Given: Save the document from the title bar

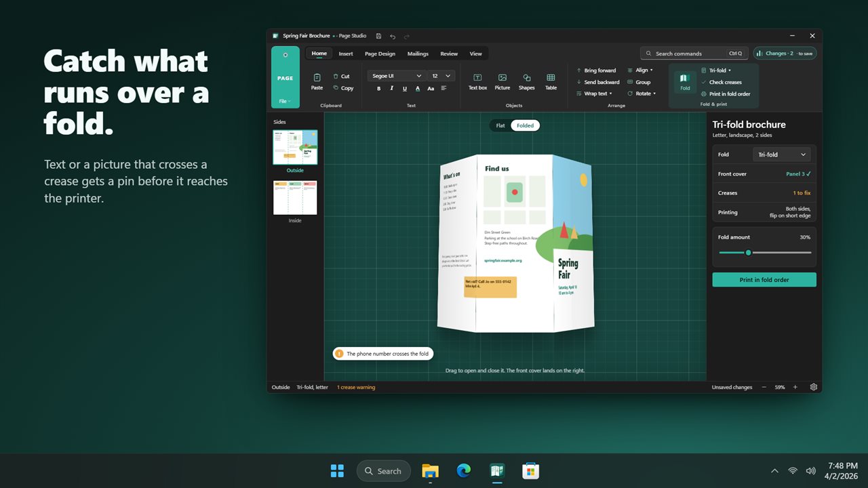Looking at the screenshot, I should pos(378,36).
